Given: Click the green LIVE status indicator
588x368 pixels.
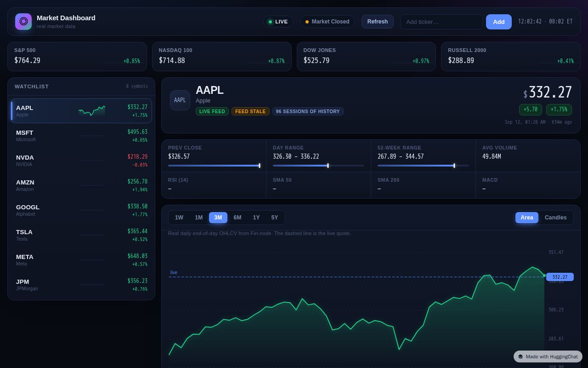Looking at the screenshot, I should click(x=278, y=22).
